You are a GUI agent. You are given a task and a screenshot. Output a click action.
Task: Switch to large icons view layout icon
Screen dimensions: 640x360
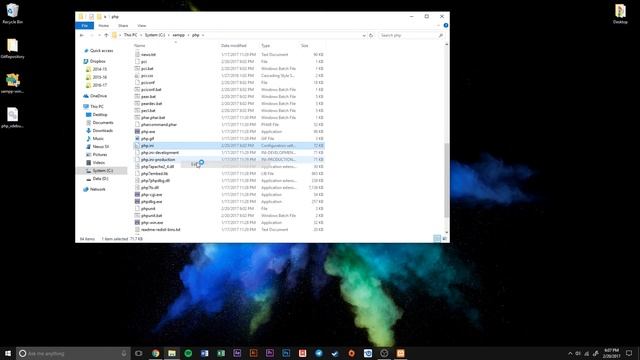pos(444,239)
